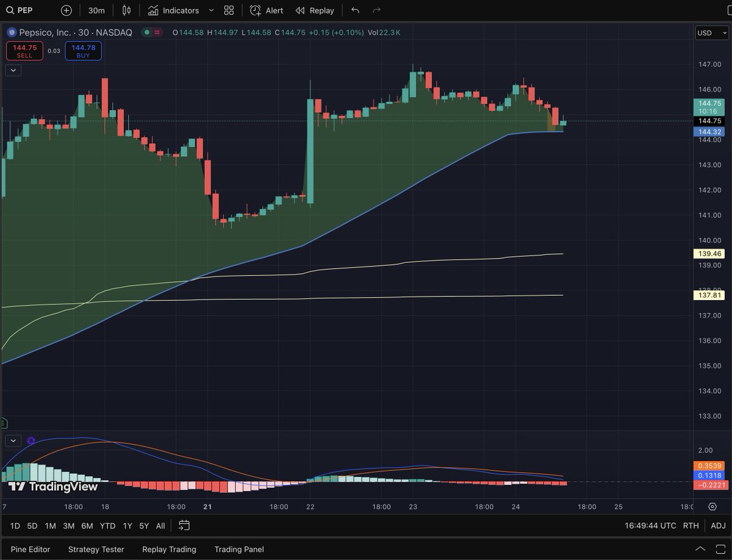Undo the last chart action
This screenshot has width=732, height=560.
pyautogui.click(x=356, y=10)
